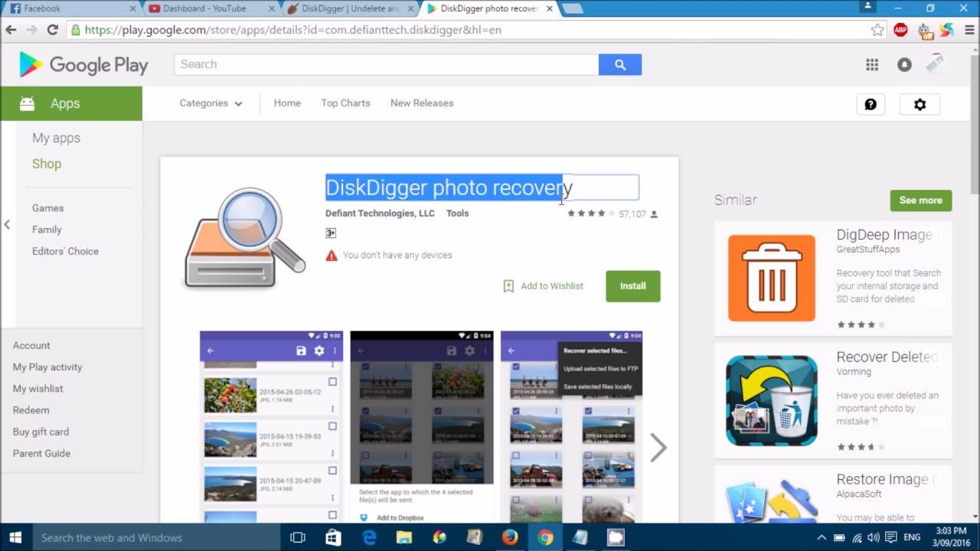Open the Redeem link

click(31, 410)
